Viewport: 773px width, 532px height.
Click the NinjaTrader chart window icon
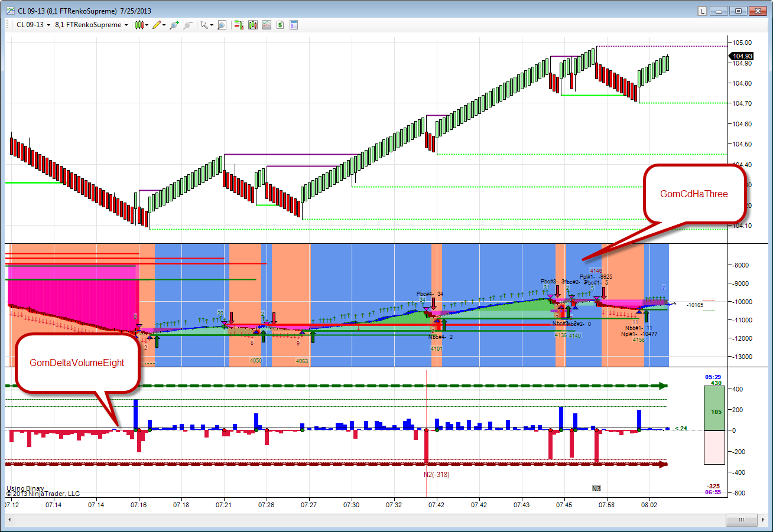[10, 11]
